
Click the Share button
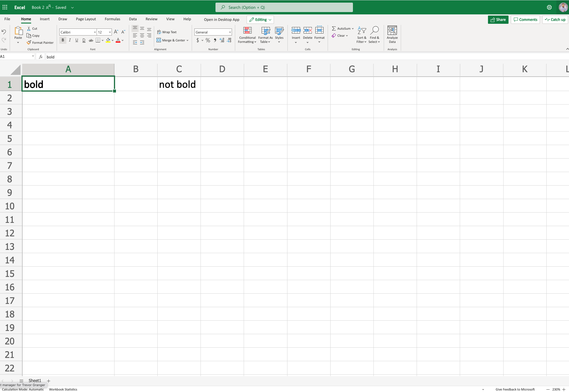pyautogui.click(x=498, y=19)
